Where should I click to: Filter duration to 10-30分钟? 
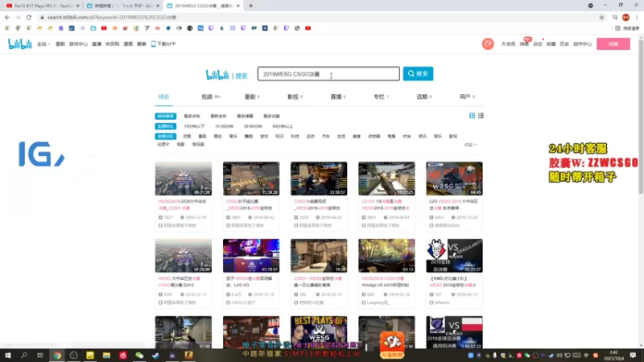225,126
